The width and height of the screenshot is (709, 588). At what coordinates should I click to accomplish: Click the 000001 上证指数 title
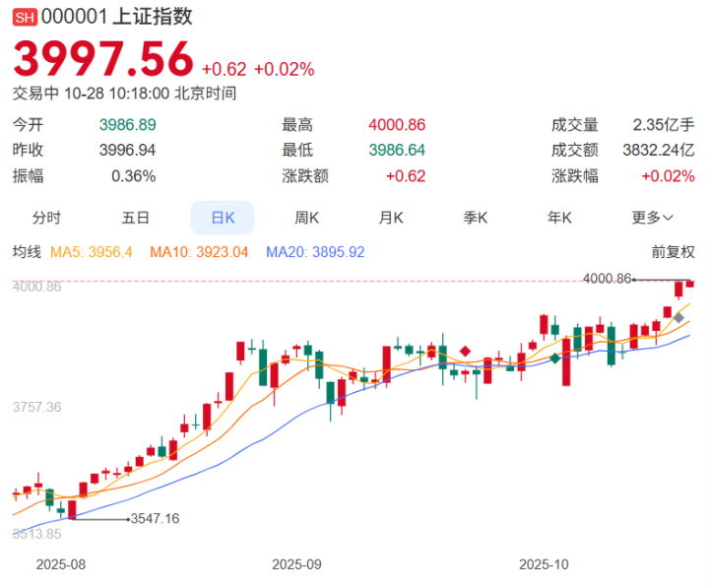[116, 17]
